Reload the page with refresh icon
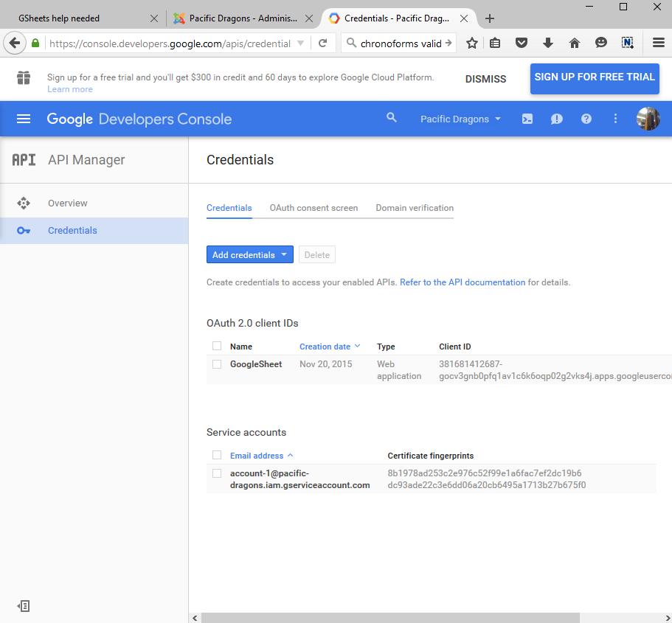Screen dimensions: 672x623 pyautogui.click(x=323, y=43)
